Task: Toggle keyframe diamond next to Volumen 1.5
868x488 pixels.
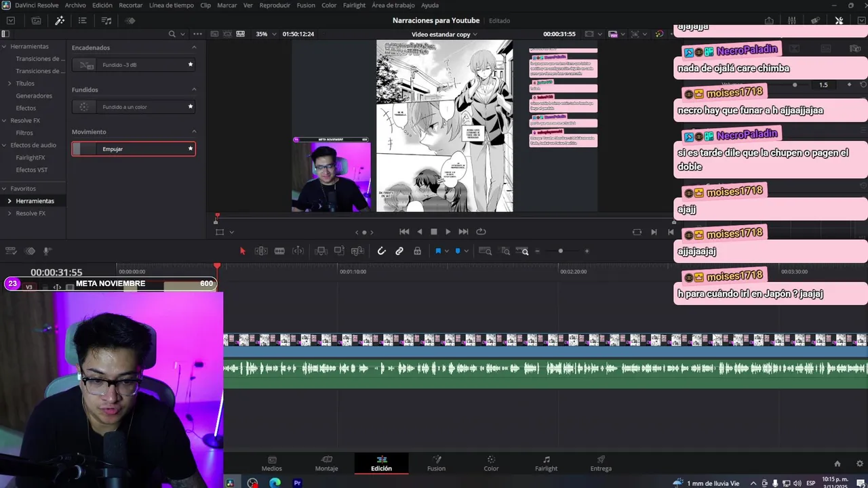Action: click(849, 85)
